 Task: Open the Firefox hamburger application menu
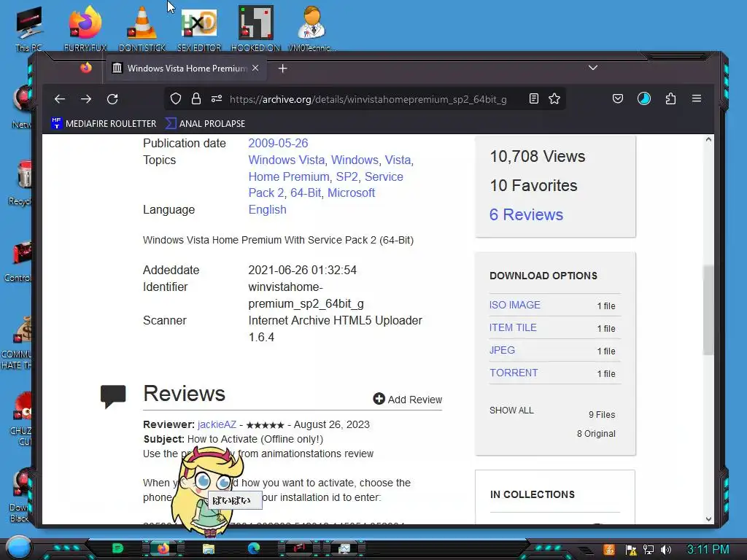(697, 98)
